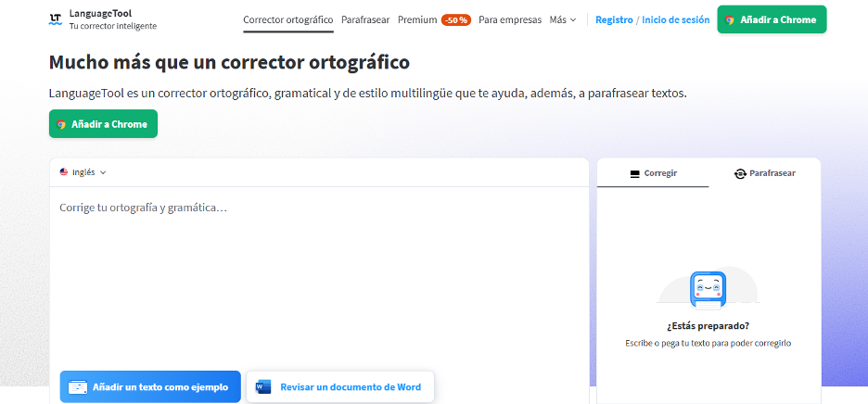Screen dimensions: 868x404
Task: Go to Parafrasear in the top navigation
Action: coord(365,19)
